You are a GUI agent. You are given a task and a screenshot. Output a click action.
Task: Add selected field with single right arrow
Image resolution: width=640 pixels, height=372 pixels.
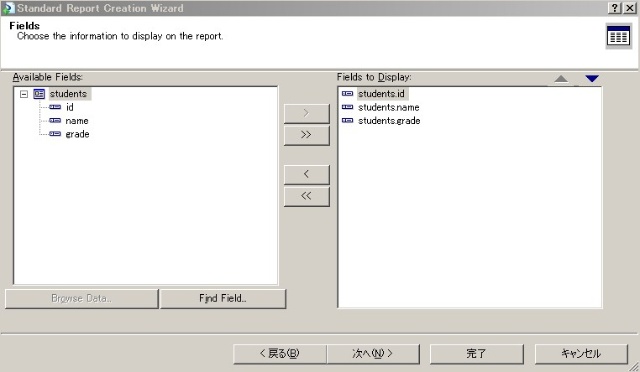[x=307, y=113]
